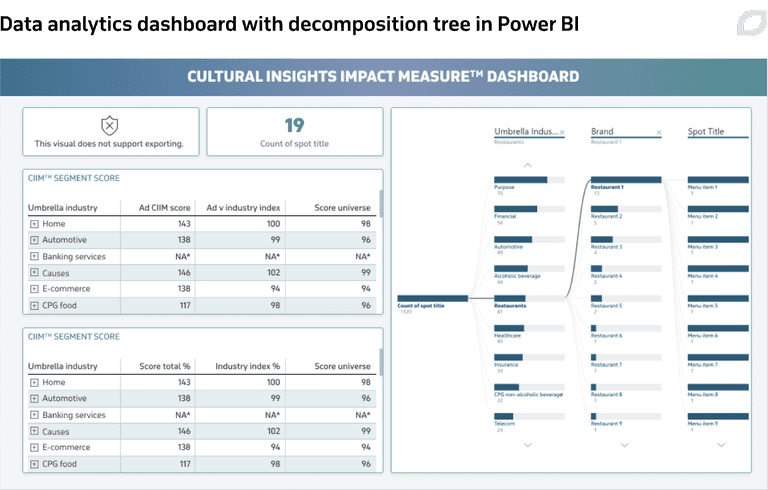Sort by the Industry index % column header

(x=247, y=366)
